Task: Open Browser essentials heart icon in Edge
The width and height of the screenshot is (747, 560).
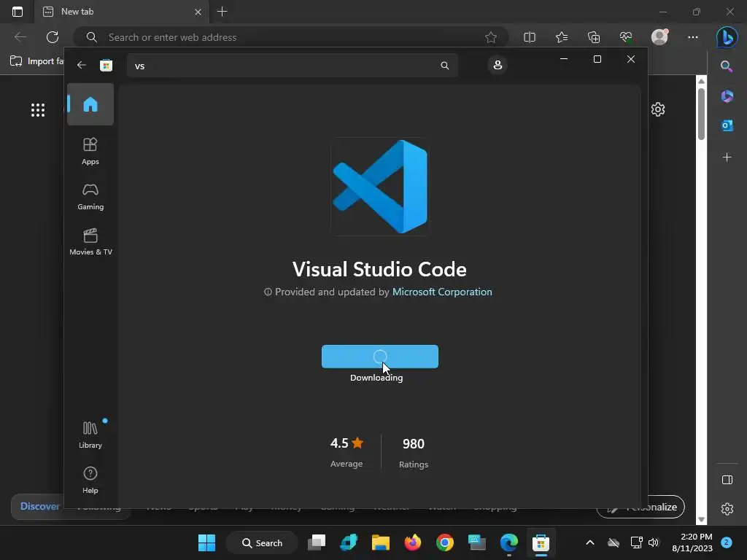Action: (x=625, y=37)
